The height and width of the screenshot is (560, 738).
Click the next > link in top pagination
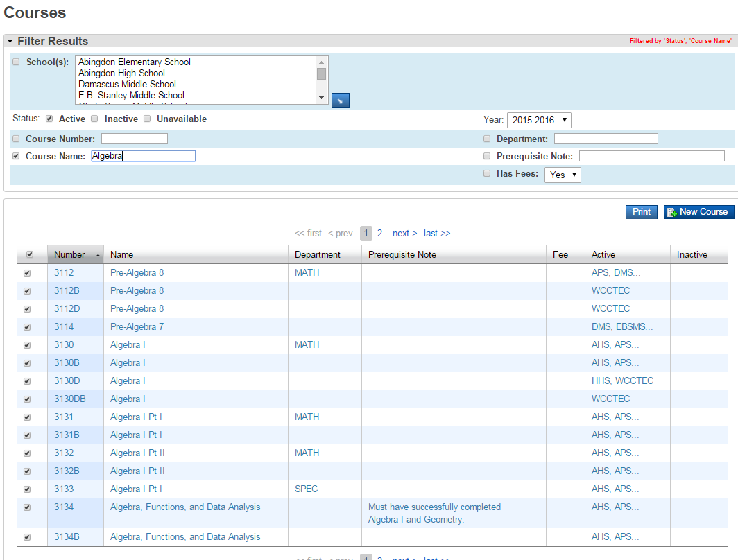405,233
